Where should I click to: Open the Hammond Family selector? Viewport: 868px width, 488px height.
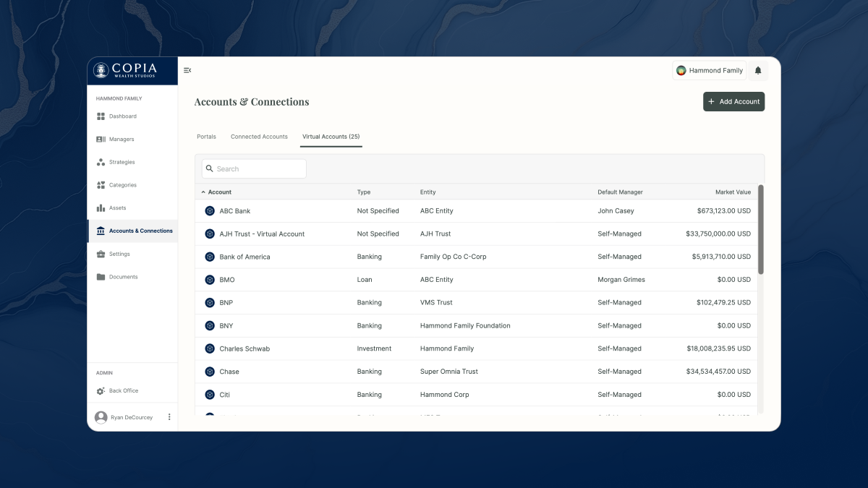point(709,70)
